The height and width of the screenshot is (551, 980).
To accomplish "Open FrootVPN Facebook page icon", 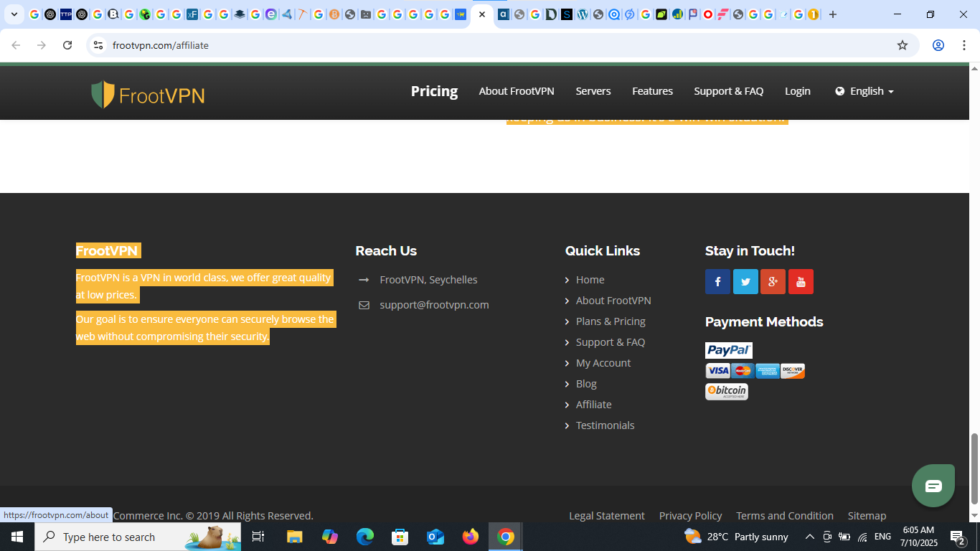I will [717, 281].
